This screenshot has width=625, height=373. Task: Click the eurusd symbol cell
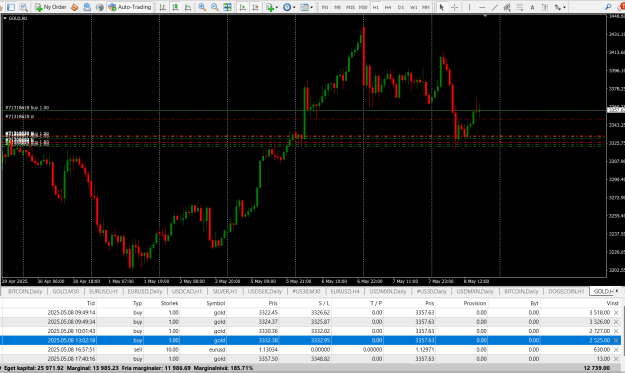coord(217,349)
